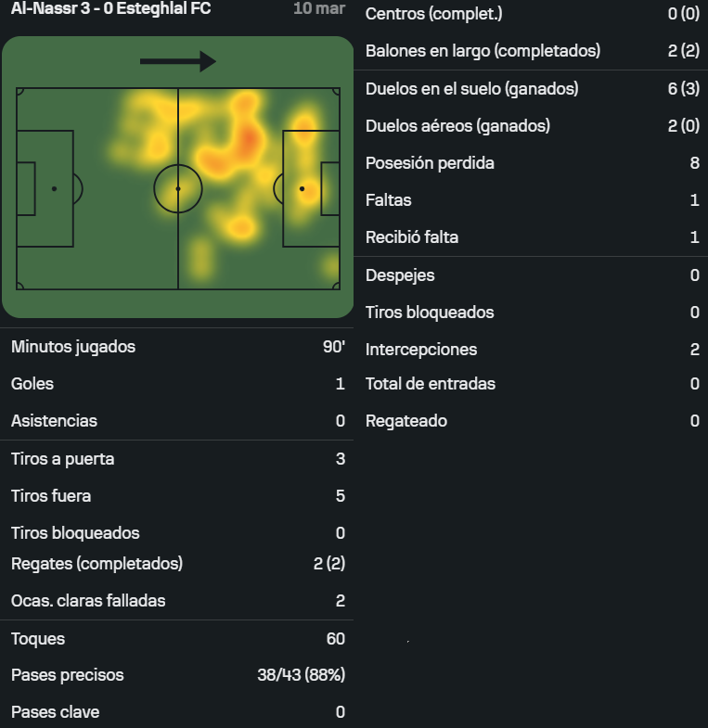Click the Posesión perdida stat

[532, 163]
